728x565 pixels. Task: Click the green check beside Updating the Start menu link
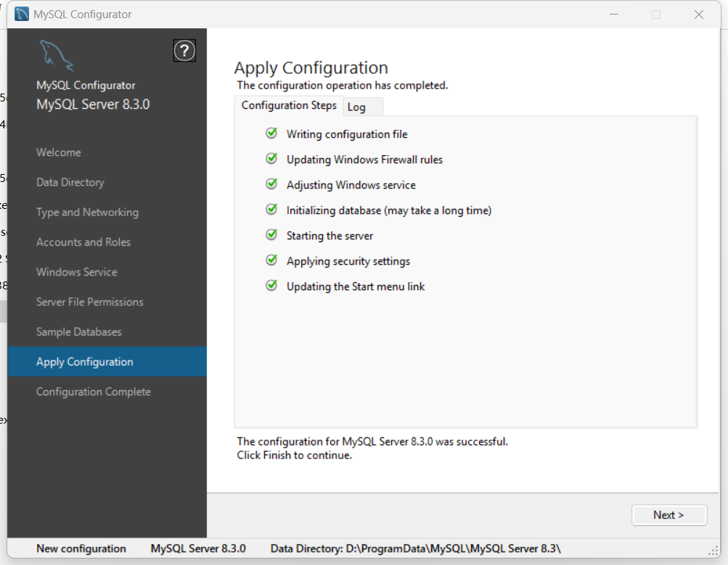(271, 286)
